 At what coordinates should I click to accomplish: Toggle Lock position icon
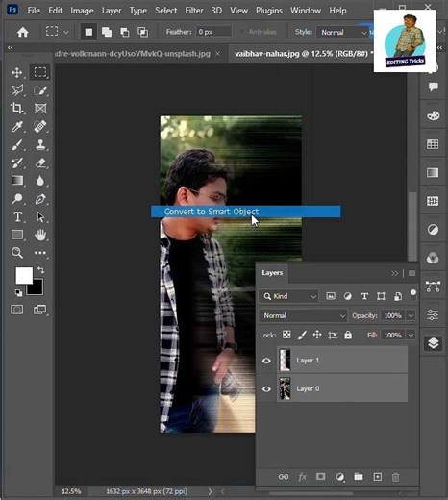click(x=317, y=335)
